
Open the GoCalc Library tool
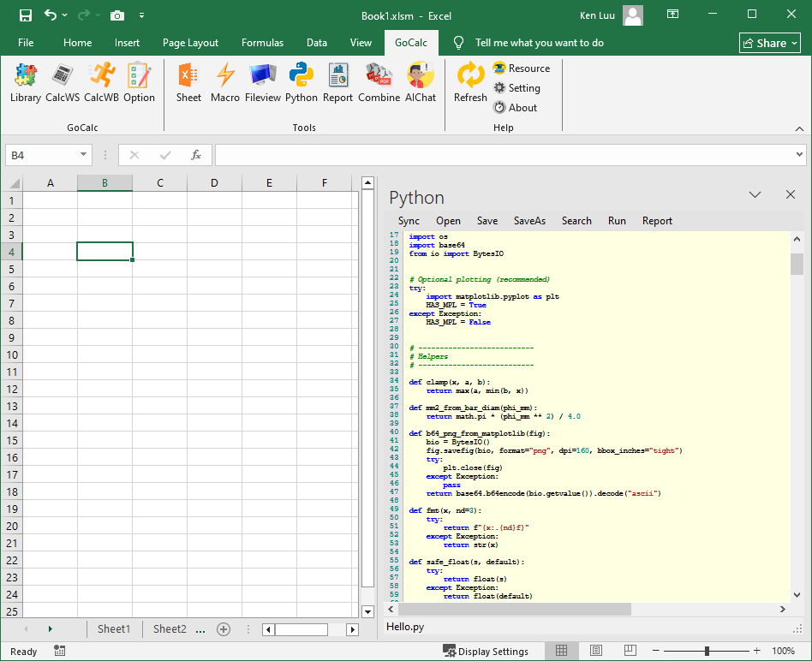pyautogui.click(x=26, y=82)
